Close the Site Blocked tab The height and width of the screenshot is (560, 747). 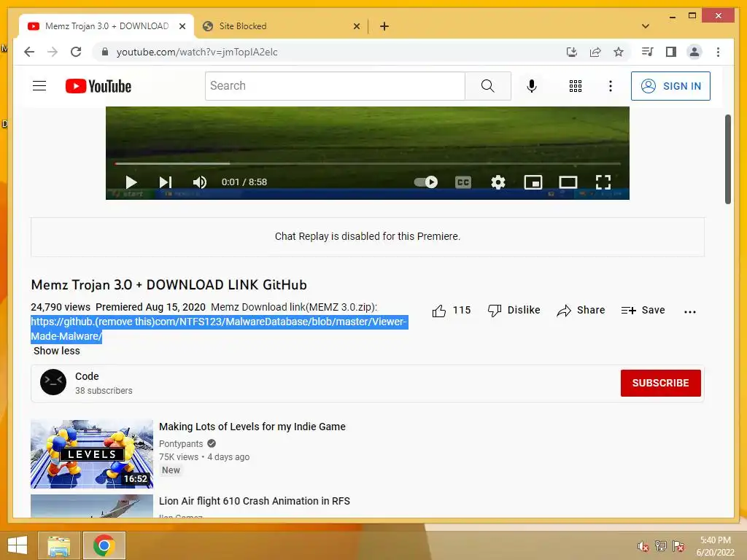point(356,26)
